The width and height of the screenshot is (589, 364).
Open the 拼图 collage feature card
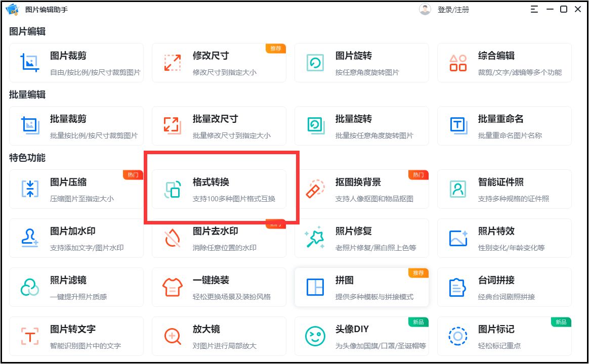coord(362,287)
